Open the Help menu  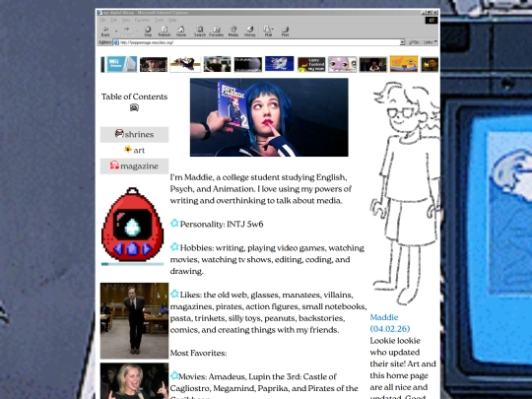[172, 20]
